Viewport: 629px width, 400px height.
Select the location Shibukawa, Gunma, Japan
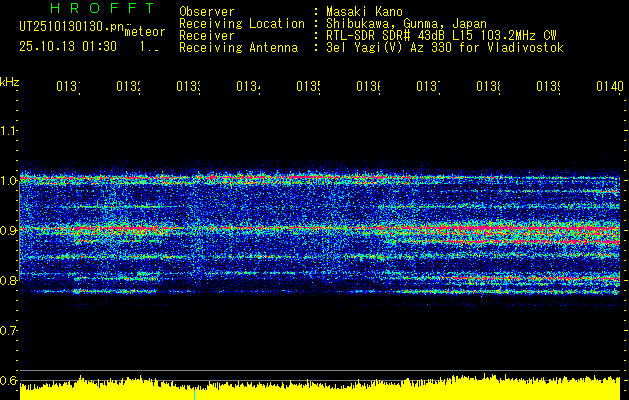(x=406, y=24)
